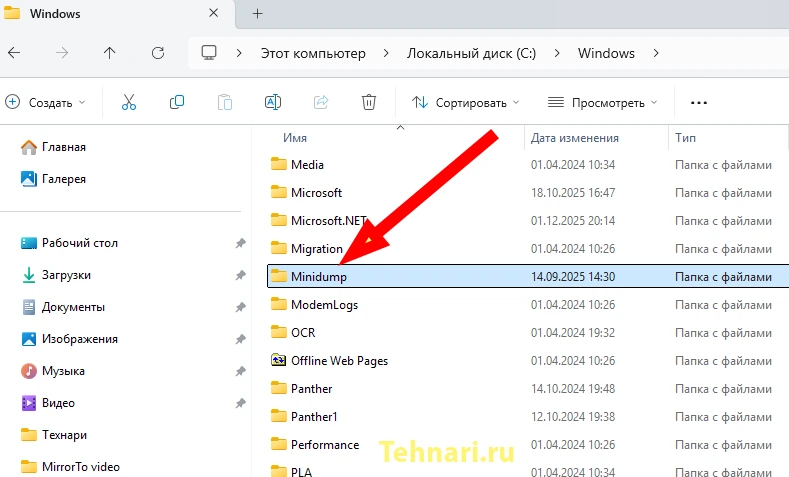Click the pin icon next to Документы
Image resolution: width=789 pixels, height=477 pixels.
point(241,307)
